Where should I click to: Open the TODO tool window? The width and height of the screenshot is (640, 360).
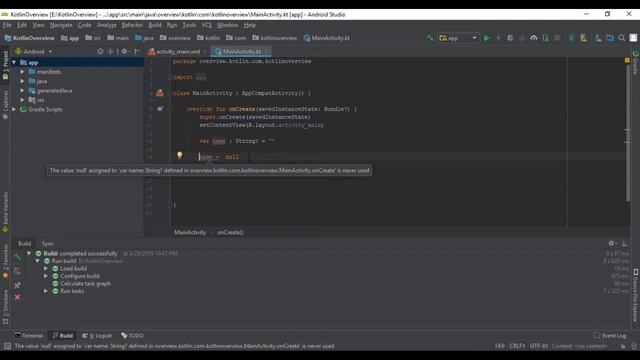pyautogui.click(x=132, y=336)
